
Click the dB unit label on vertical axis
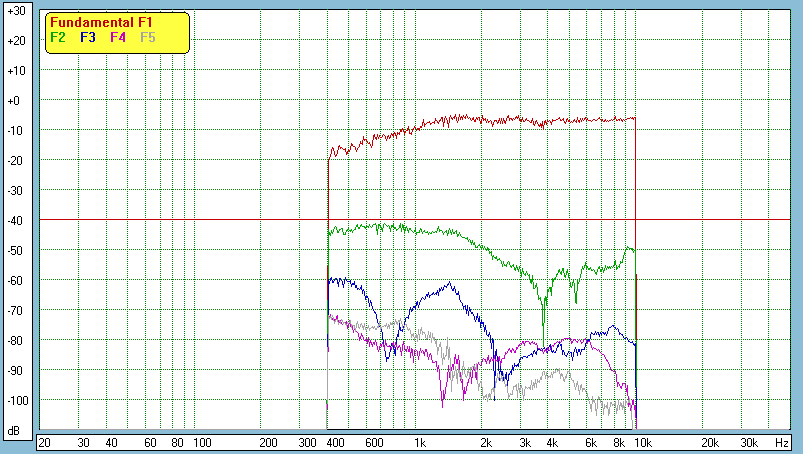15,430
